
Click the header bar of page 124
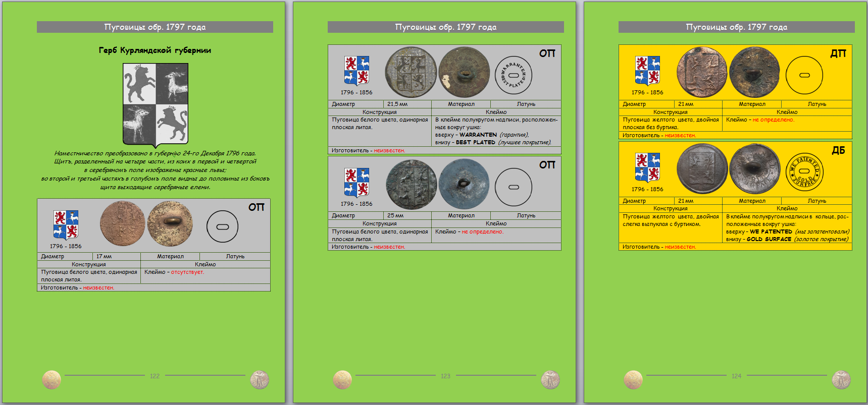736,27
